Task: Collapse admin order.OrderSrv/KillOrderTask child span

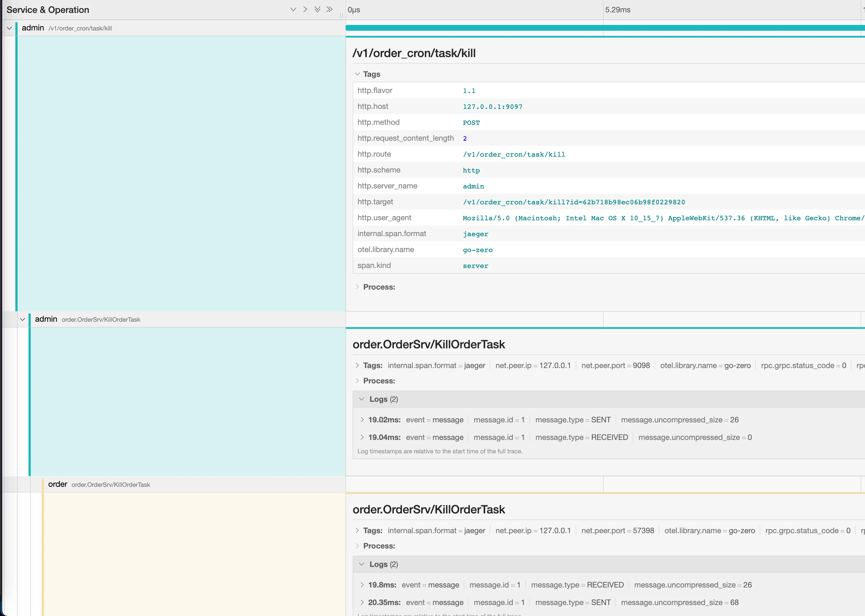Action: [x=22, y=319]
